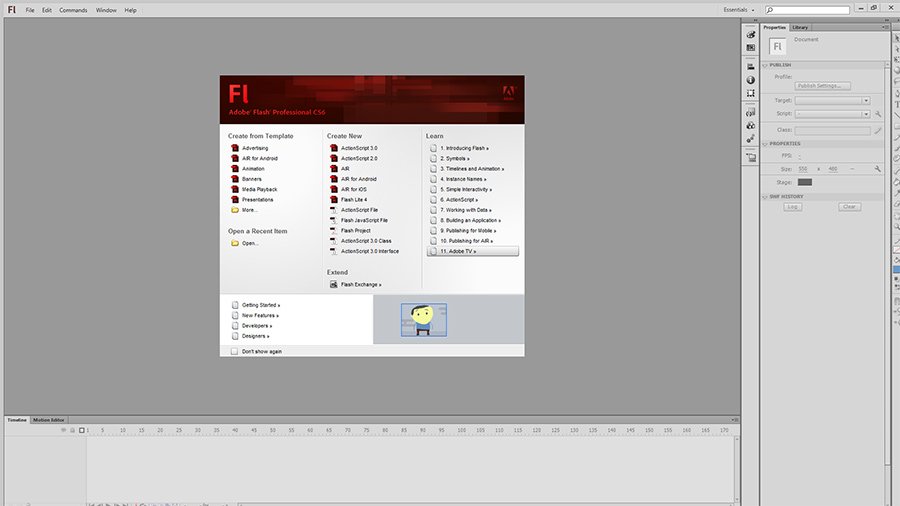
Task: Collapse the SWF HISTORY section
Action: tap(765, 197)
